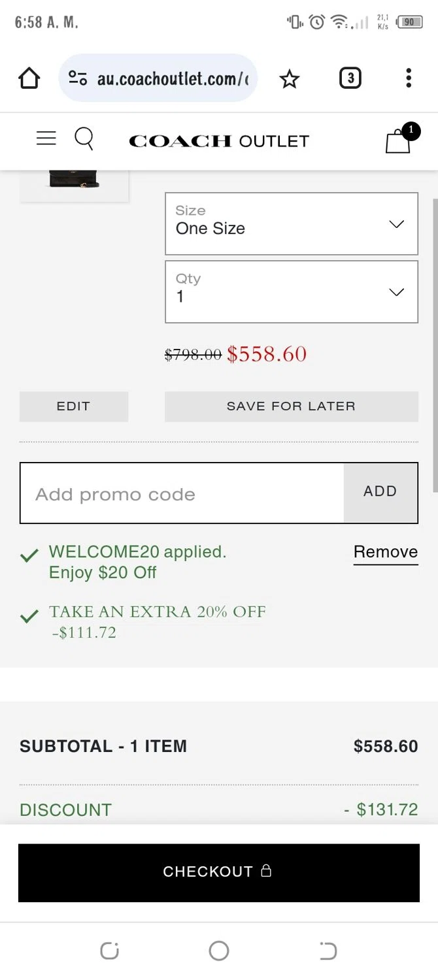Bookmark page with the star icon
Screen dimensions: 438x980
tap(289, 79)
